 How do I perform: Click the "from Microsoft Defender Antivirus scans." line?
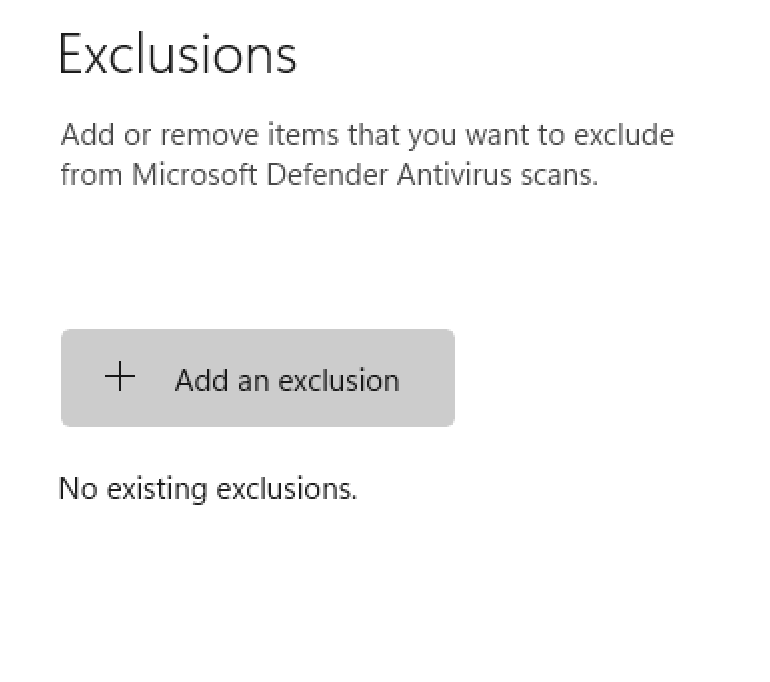329,175
